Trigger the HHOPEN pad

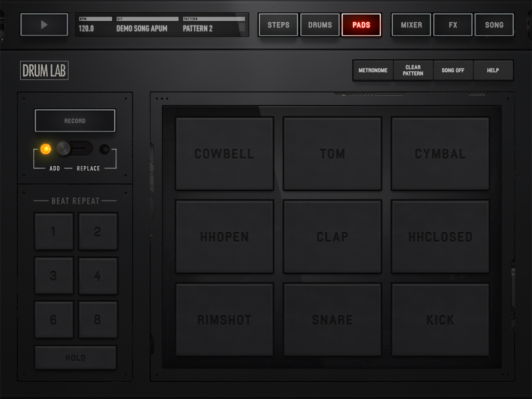[224, 236]
